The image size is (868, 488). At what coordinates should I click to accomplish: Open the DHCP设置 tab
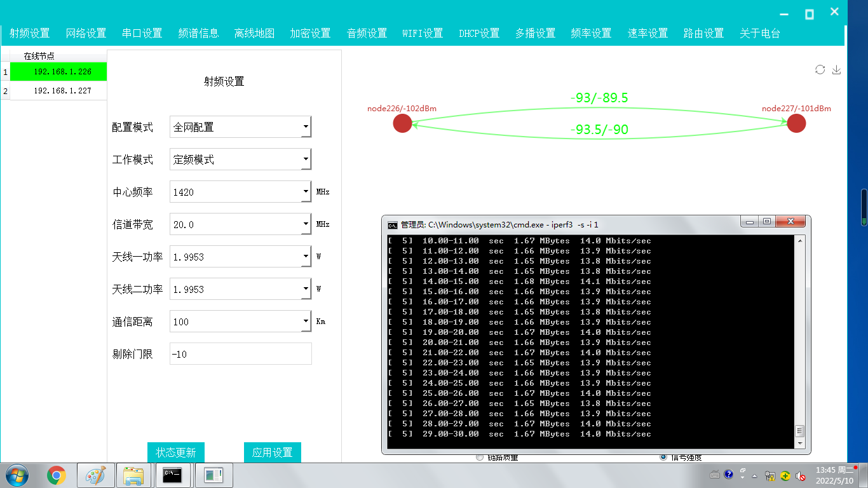(479, 34)
